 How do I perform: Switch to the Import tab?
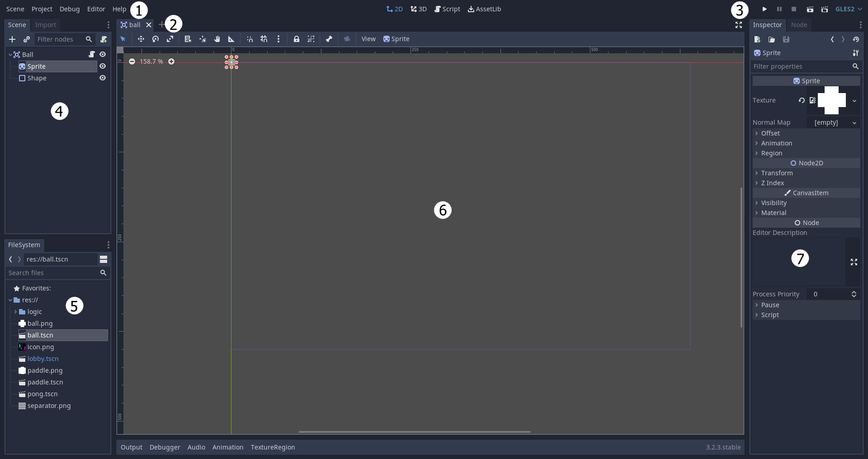point(46,25)
